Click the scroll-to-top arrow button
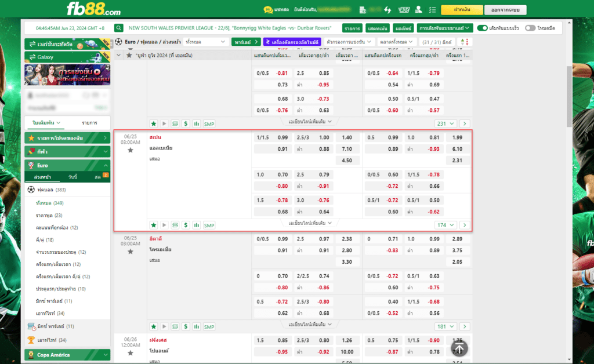 459,348
